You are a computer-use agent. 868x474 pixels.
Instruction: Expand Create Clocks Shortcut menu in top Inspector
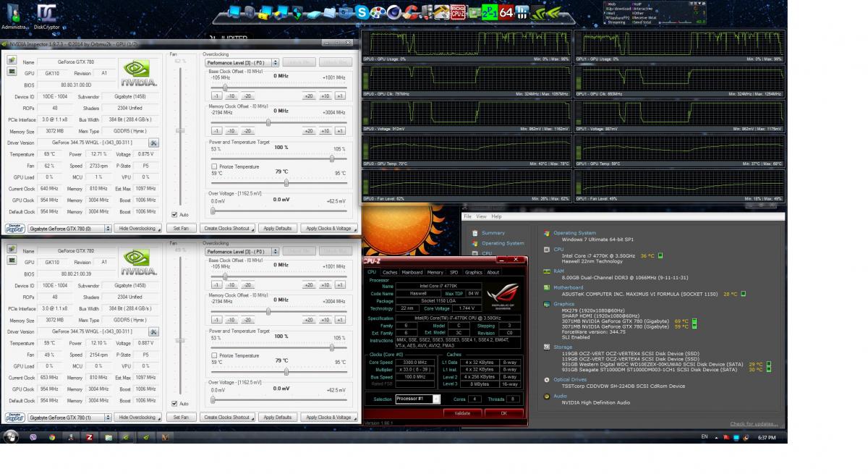coord(229,229)
